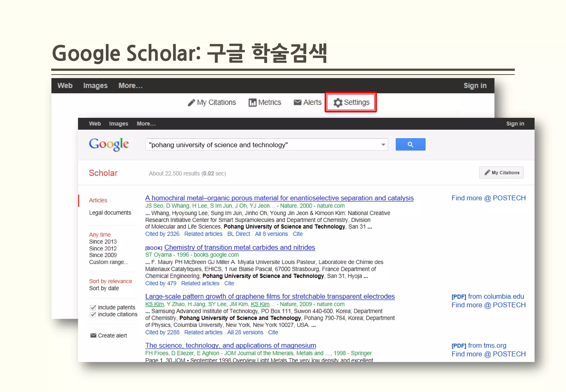Image resolution: width=566 pixels, height=392 pixels.
Task: Click Sign in on front window
Action: tap(515, 124)
